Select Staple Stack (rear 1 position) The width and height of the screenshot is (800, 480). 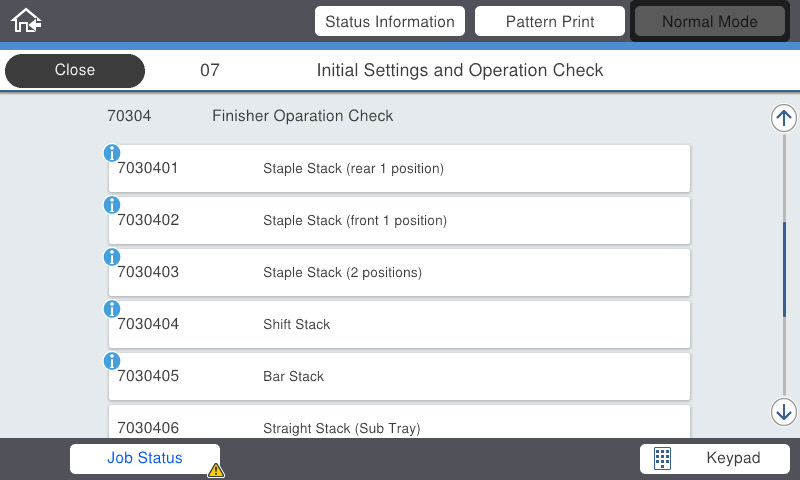(400, 169)
